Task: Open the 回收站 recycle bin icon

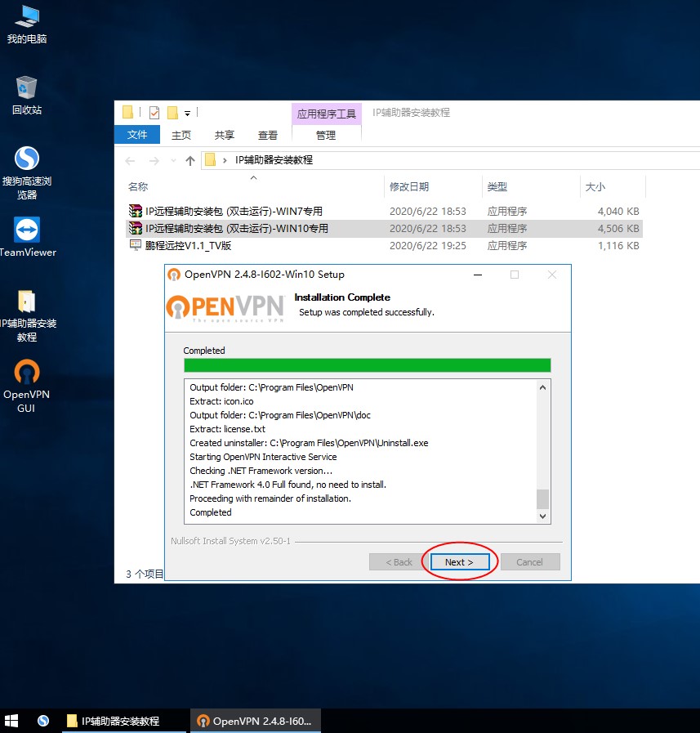Action: 27,96
